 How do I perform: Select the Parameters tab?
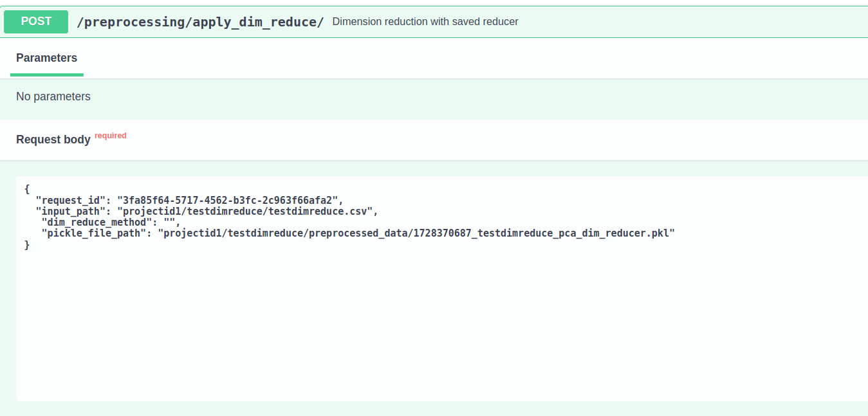click(46, 58)
